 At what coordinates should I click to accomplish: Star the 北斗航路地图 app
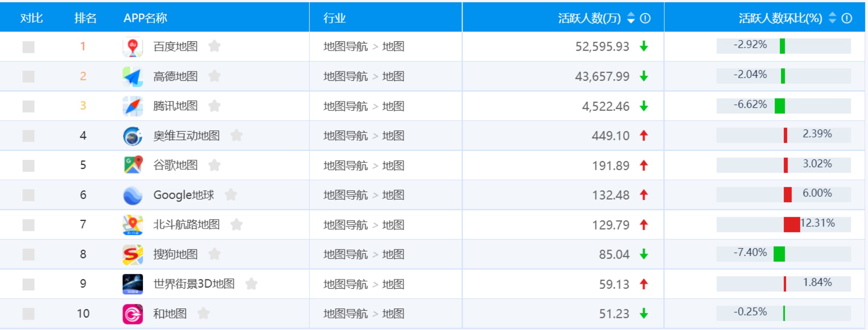(x=236, y=225)
